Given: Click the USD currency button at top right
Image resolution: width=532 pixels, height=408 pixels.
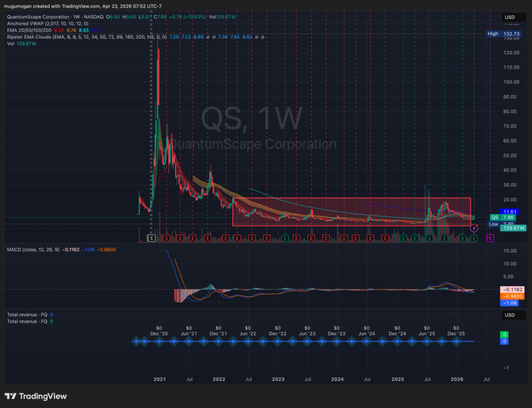Looking at the screenshot, I should 513,17.
